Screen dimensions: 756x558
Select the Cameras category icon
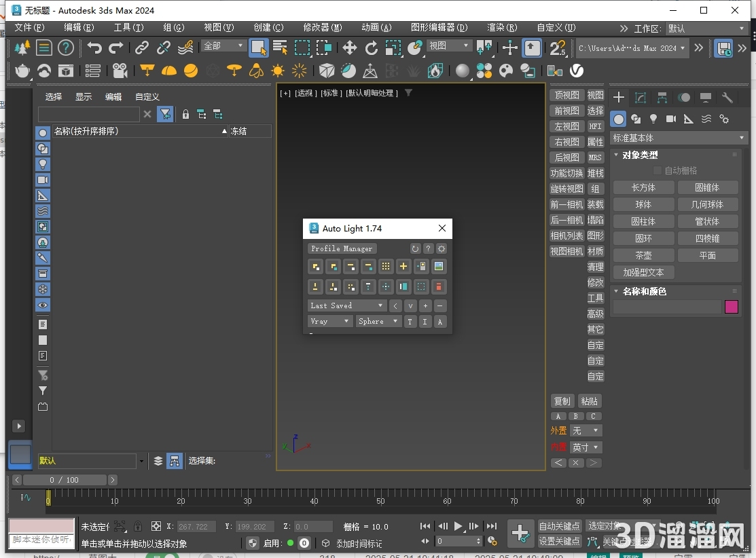[670, 119]
